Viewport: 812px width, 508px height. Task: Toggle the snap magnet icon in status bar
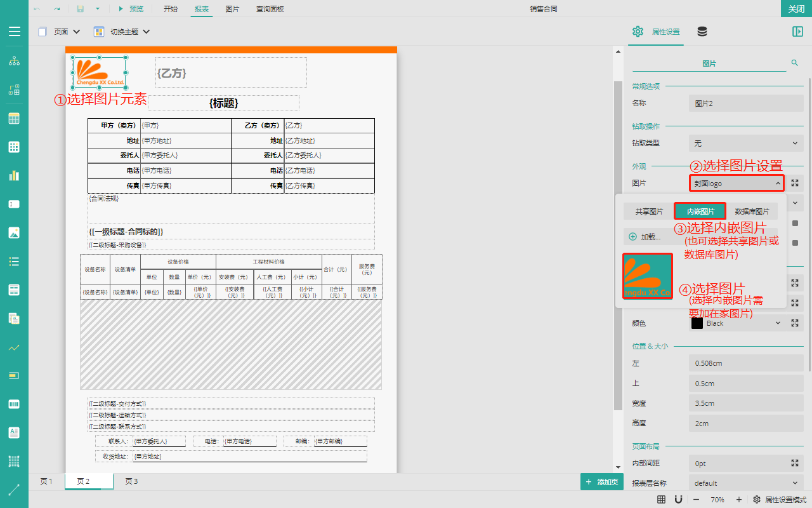coord(678,500)
